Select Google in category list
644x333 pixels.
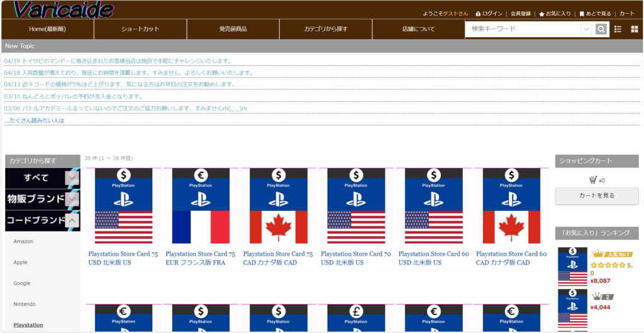point(22,283)
